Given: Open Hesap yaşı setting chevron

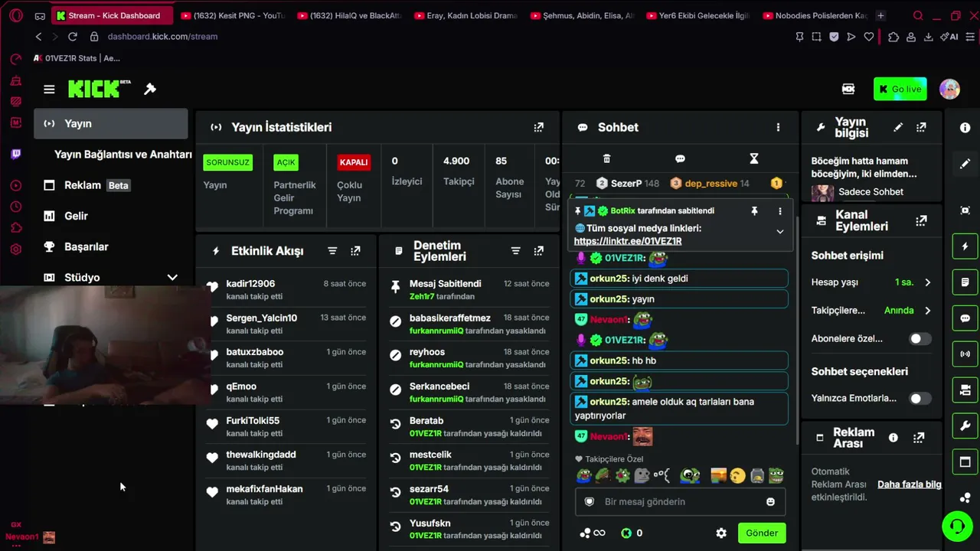Looking at the screenshot, I should click(x=928, y=282).
